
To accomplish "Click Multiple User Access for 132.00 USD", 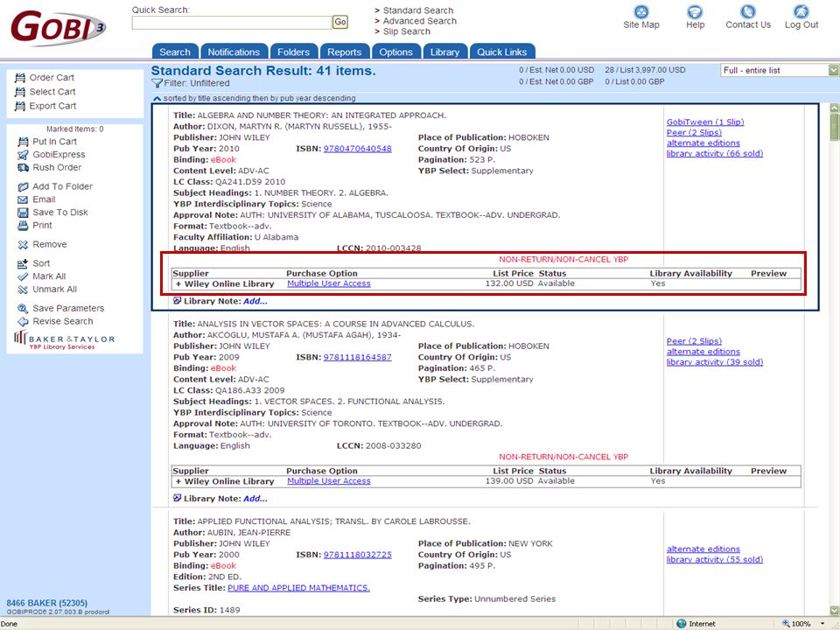I will click(329, 283).
